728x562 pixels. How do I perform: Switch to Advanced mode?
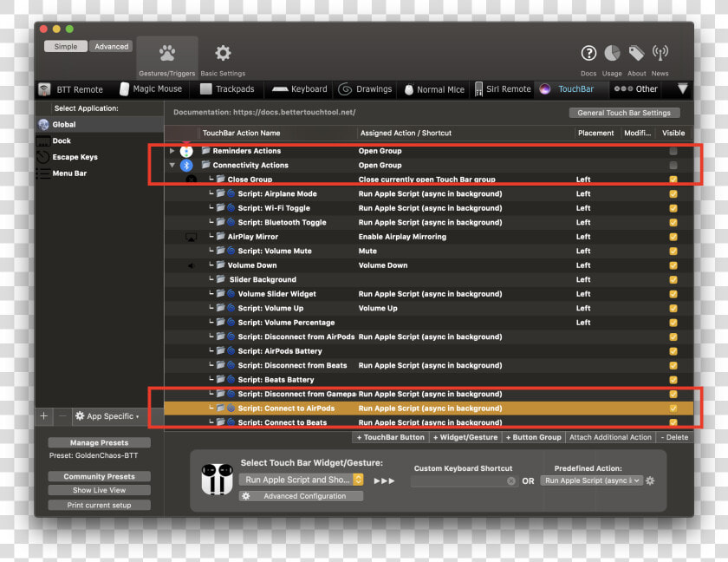pos(112,47)
